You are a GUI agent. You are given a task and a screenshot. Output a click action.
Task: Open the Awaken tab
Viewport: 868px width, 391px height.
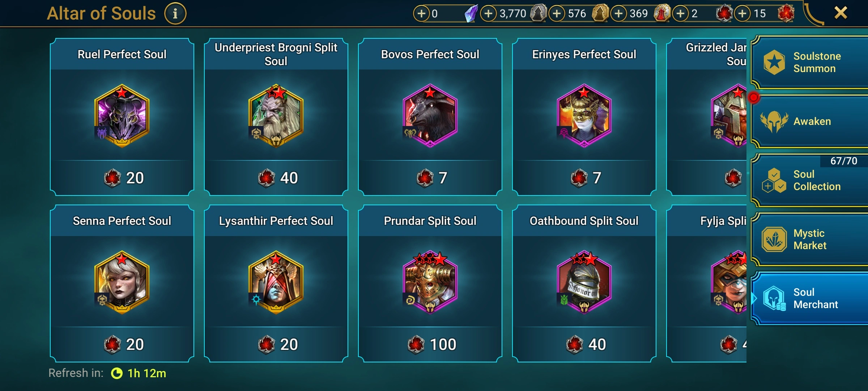[x=809, y=122]
